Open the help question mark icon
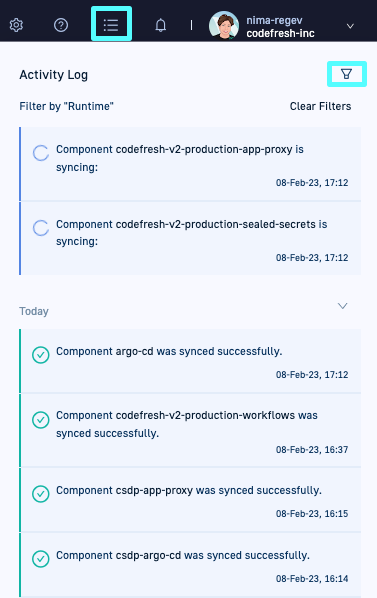The height and width of the screenshot is (598, 377). point(61,25)
